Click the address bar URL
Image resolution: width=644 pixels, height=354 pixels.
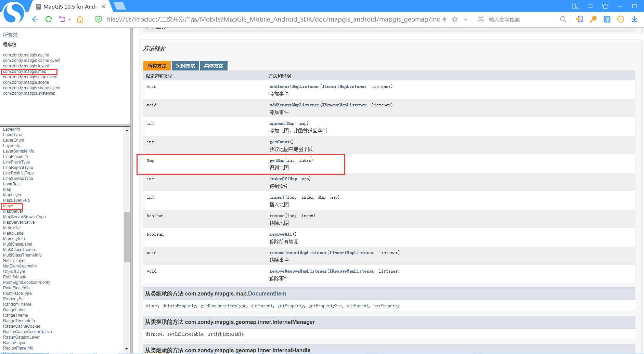click(273, 19)
